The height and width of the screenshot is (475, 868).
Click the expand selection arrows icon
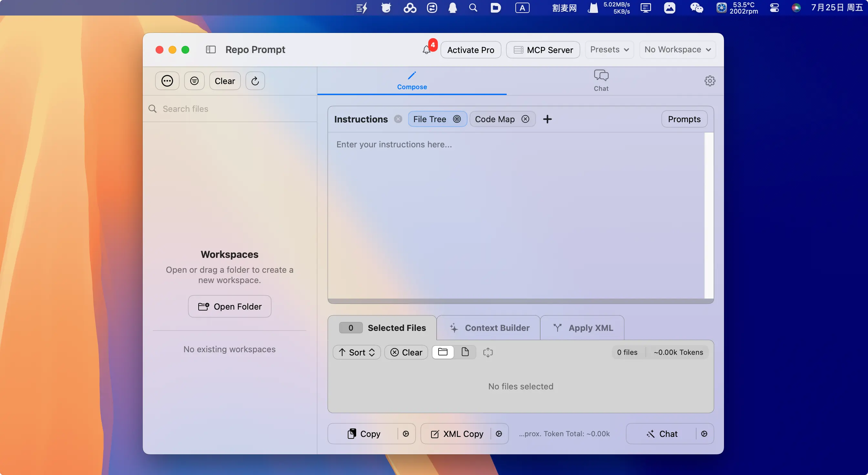point(488,352)
